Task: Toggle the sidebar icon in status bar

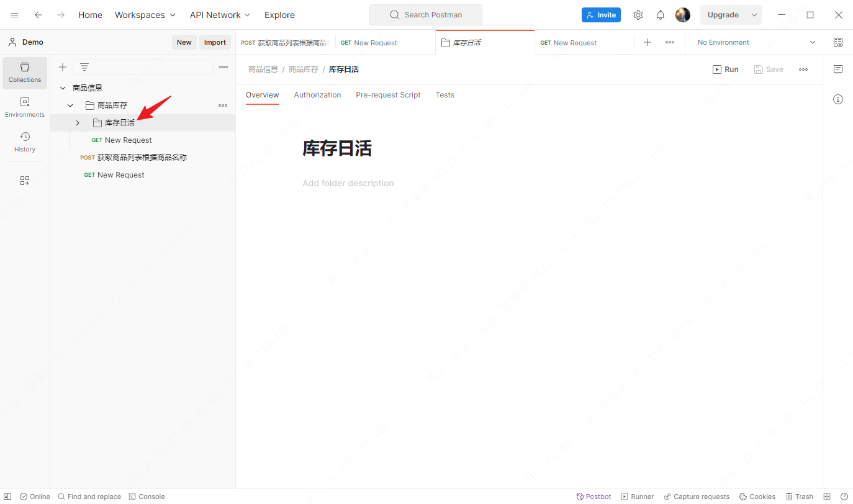Action: tap(8, 497)
